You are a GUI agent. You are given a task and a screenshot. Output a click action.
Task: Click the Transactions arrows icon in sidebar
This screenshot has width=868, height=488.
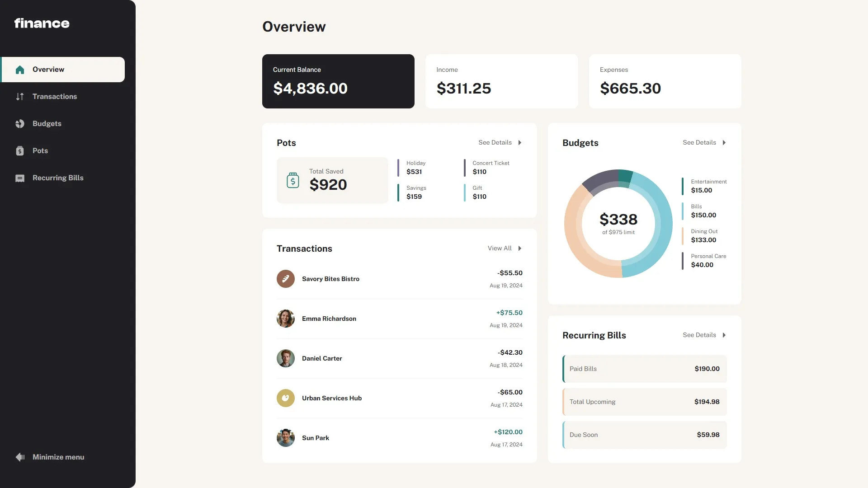(20, 97)
